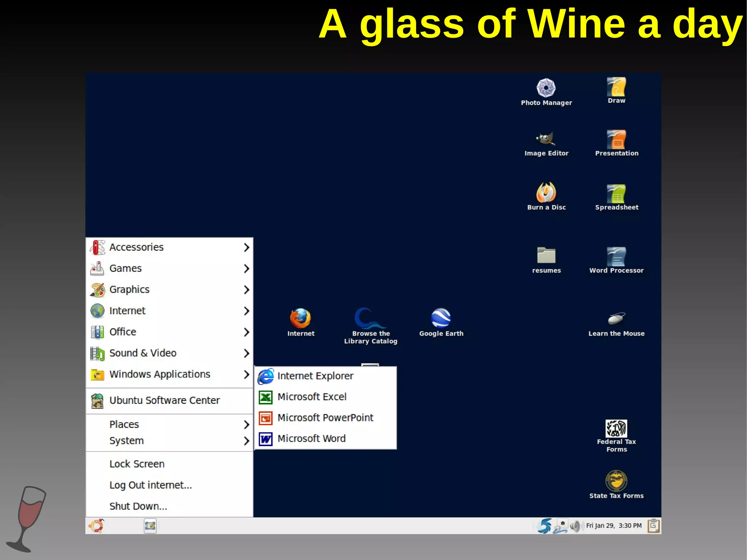Click the date and time clock

pos(614,526)
